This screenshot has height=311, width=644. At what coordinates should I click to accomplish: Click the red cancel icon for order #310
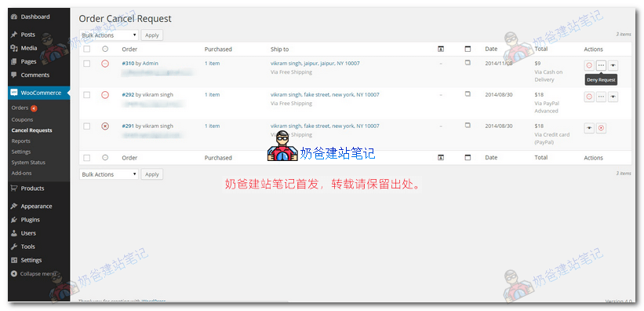pos(589,65)
